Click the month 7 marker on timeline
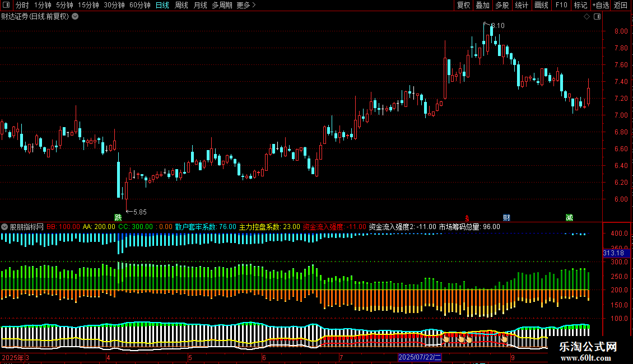The width and height of the screenshot is (633, 364). point(341,357)
